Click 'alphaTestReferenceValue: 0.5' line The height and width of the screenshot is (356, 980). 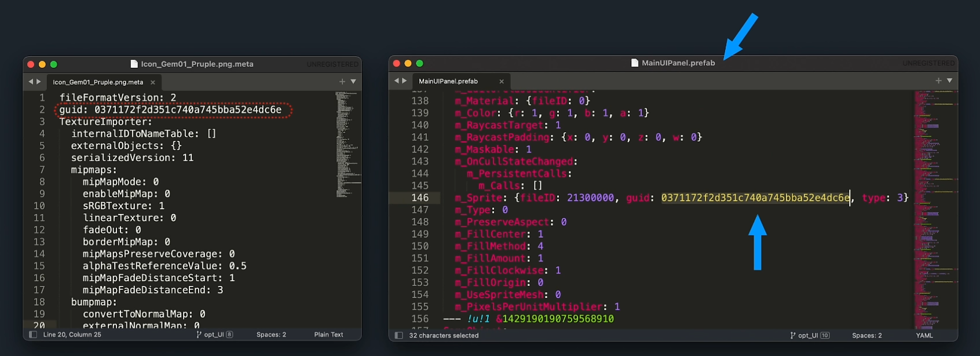click(x=164, y=266)
